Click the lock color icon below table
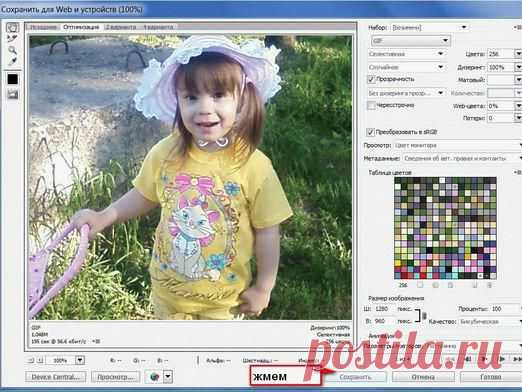 (x=450, y=285)
